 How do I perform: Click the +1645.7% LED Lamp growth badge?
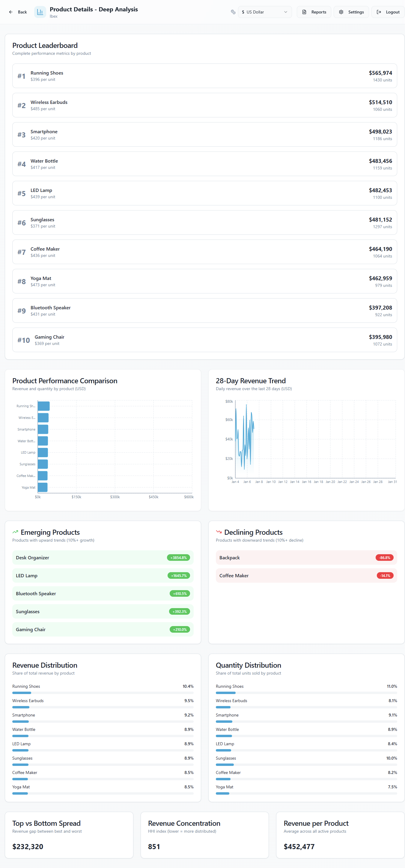[179, 575]
